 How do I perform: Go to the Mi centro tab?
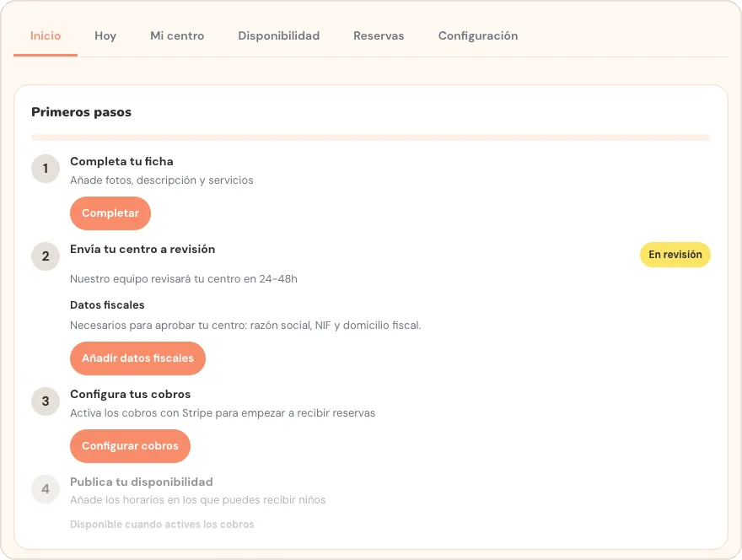click(x=177, y=36)
